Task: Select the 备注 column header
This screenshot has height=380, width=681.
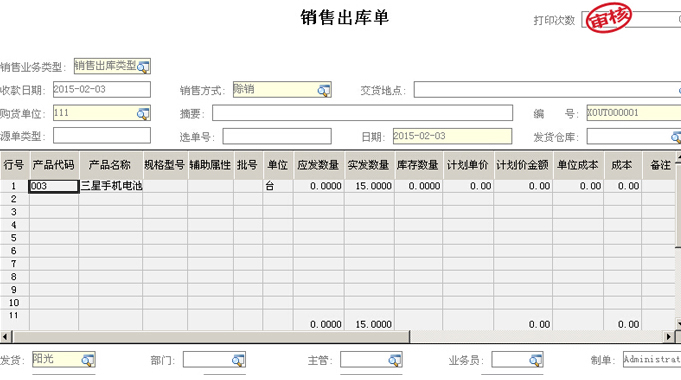Action: 658,165
